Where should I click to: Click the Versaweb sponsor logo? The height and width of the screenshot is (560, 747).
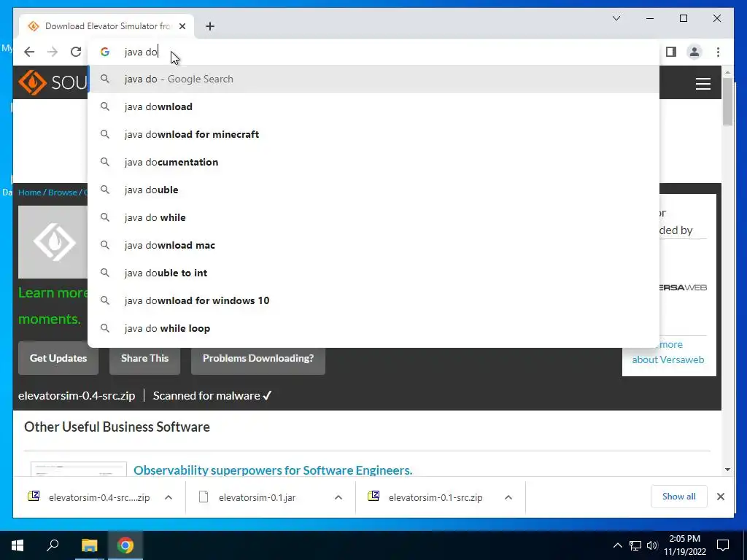click(683, 287)
